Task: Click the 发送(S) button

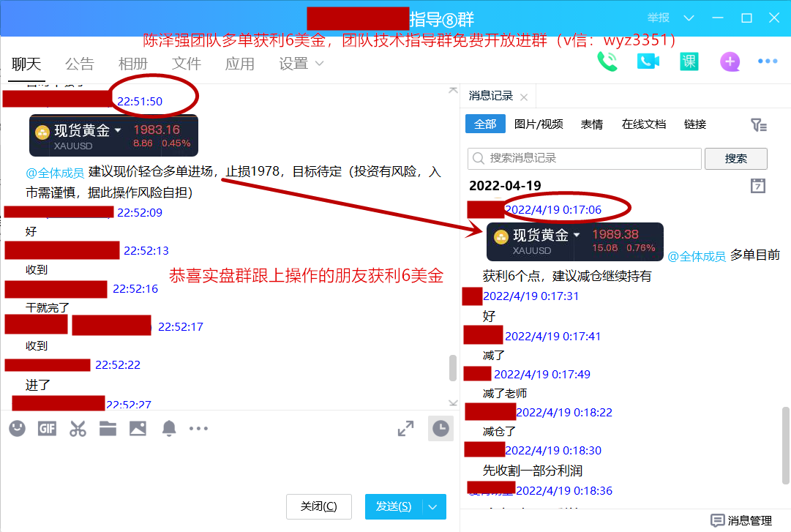Action: [x=394, y=507]
